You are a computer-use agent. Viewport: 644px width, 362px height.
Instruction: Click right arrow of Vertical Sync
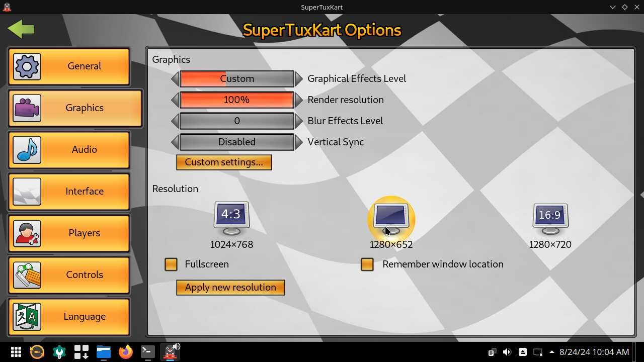pos(299,142)
